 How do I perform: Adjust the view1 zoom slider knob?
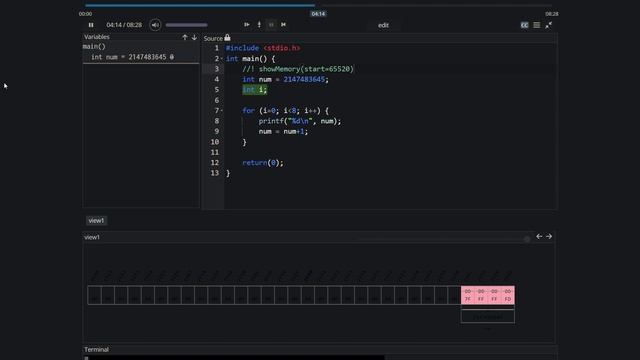[x=527, y=239]
